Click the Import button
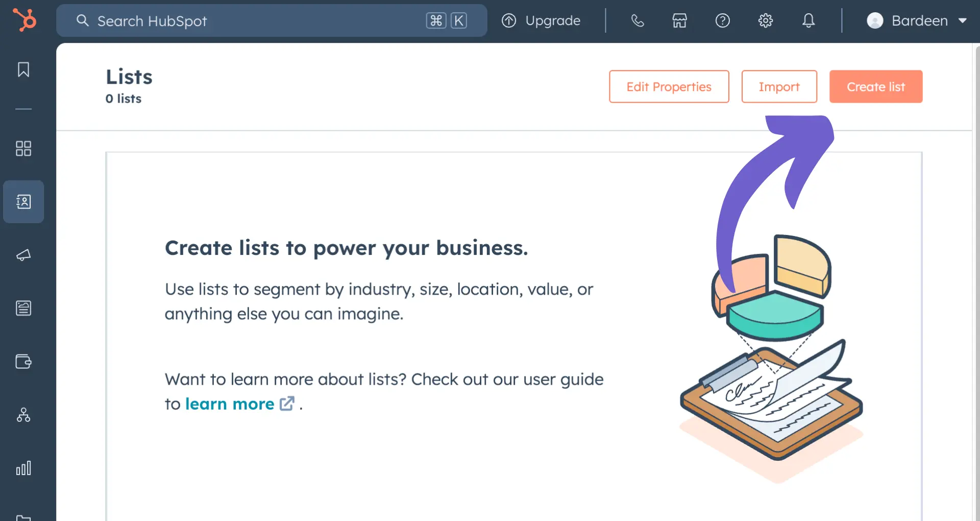980x521 pixels. point(779,86)
